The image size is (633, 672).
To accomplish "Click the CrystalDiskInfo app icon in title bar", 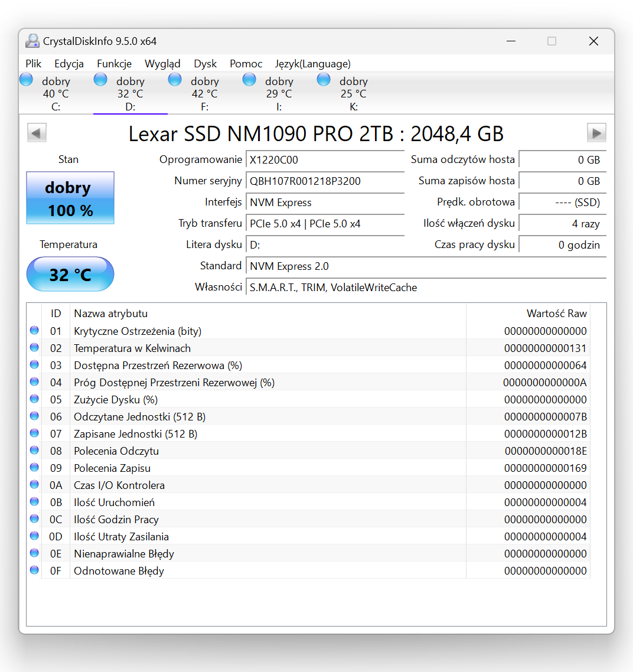I will click(x=32, y=41).
